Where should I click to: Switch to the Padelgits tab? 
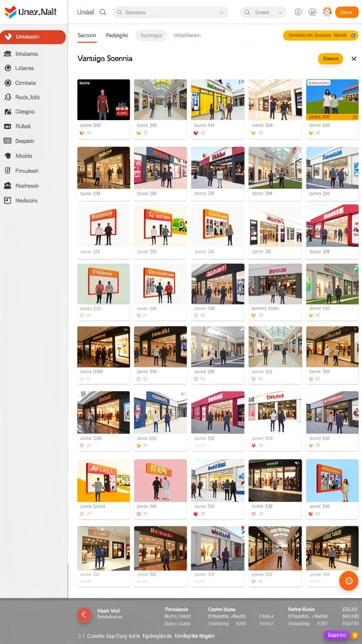(x=116, y=35)
